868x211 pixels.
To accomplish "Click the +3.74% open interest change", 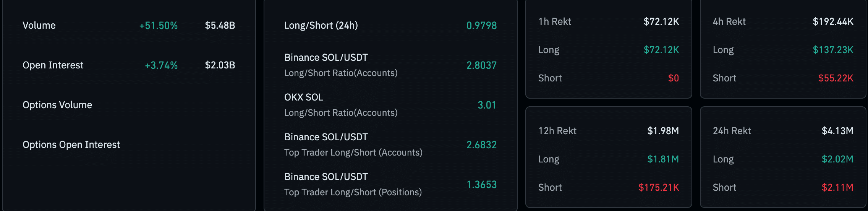I will pyautogui.click(x=161, y=65).
